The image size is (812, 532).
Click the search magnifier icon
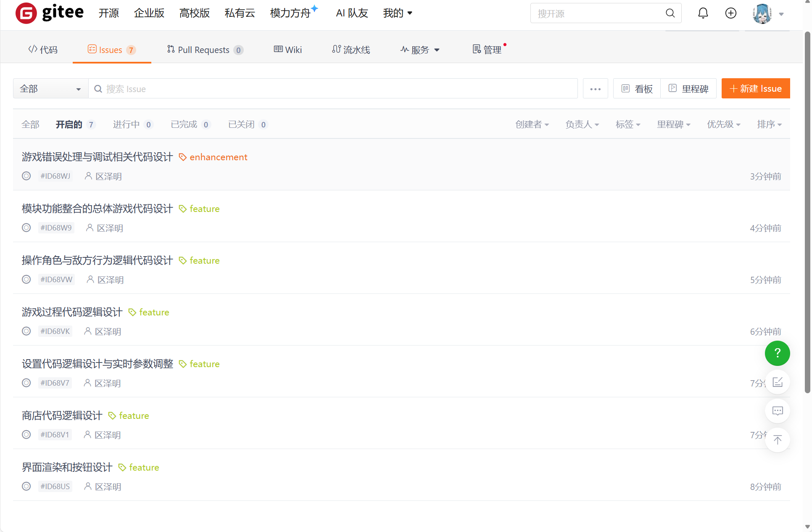pyautogui.click(x=670, y=13)
